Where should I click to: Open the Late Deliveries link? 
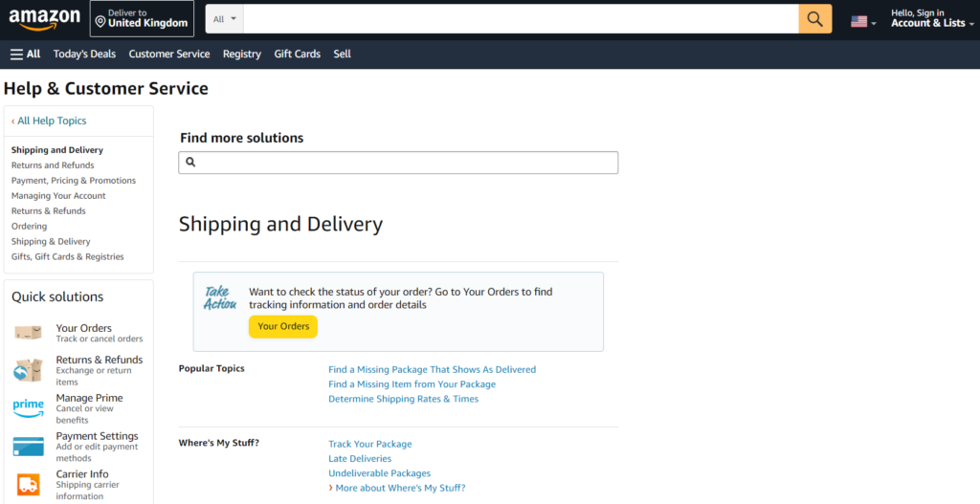coord(360,458)
